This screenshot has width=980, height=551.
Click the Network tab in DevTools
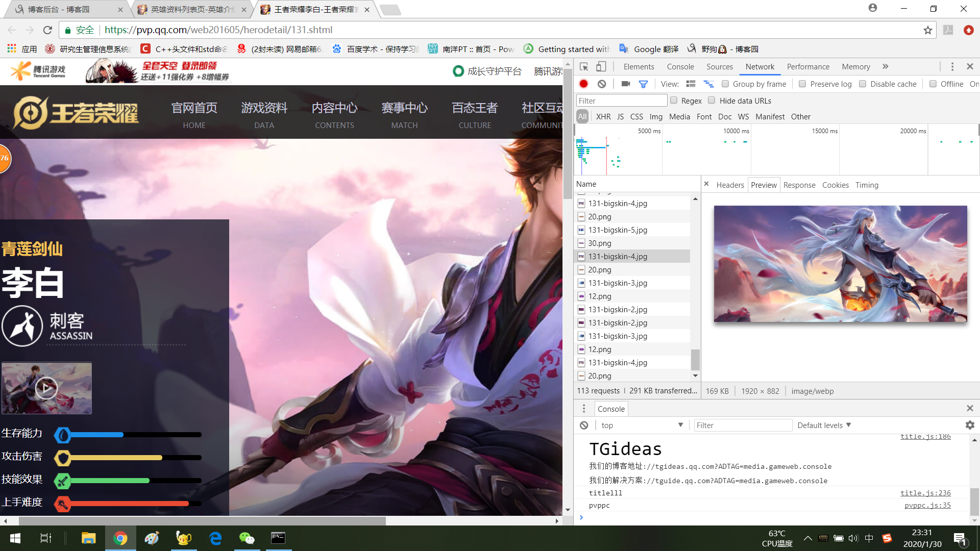[x=759, y=66]
